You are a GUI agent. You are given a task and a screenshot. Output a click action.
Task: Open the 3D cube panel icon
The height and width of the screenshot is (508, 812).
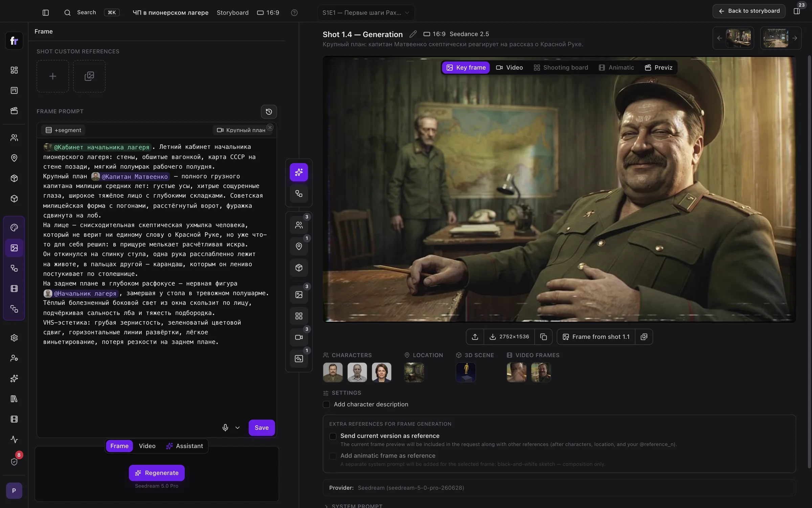click(299, 268)
